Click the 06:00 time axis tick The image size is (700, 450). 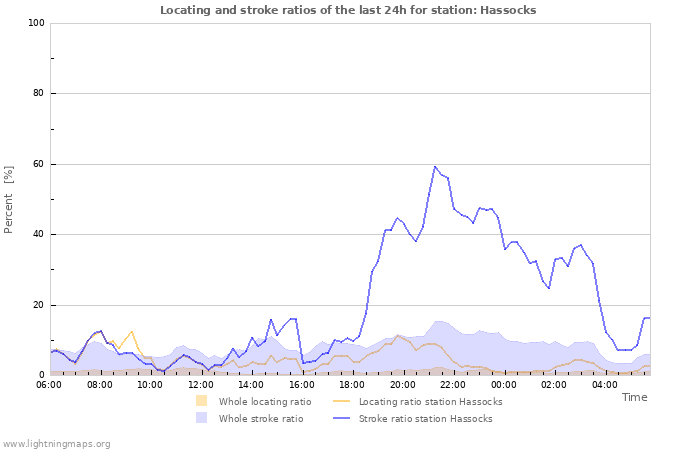[49, 384]
